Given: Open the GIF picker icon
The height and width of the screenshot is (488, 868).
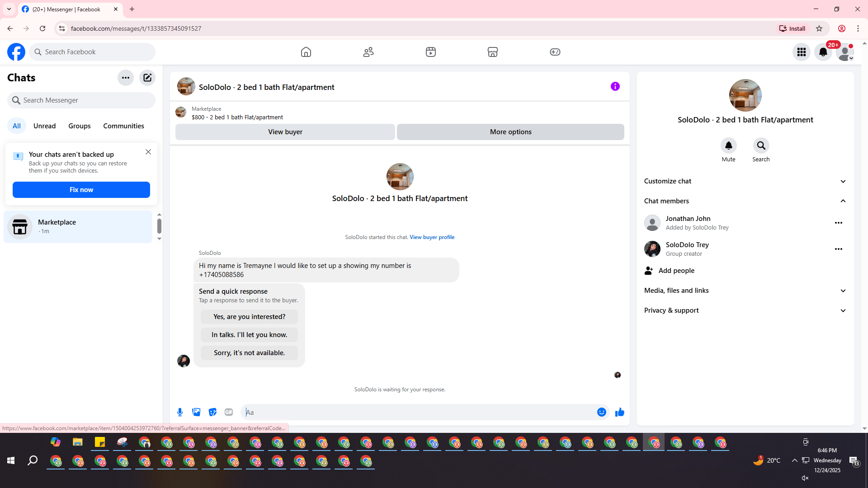Looking at the screenshot, I should coord(229,412).
